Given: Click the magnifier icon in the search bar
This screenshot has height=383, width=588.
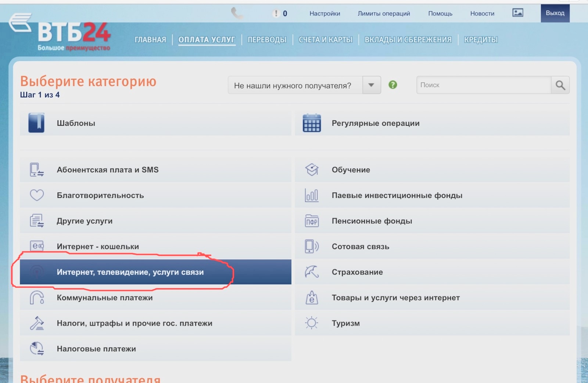Looking at the screenshot, I should (560, 85).
